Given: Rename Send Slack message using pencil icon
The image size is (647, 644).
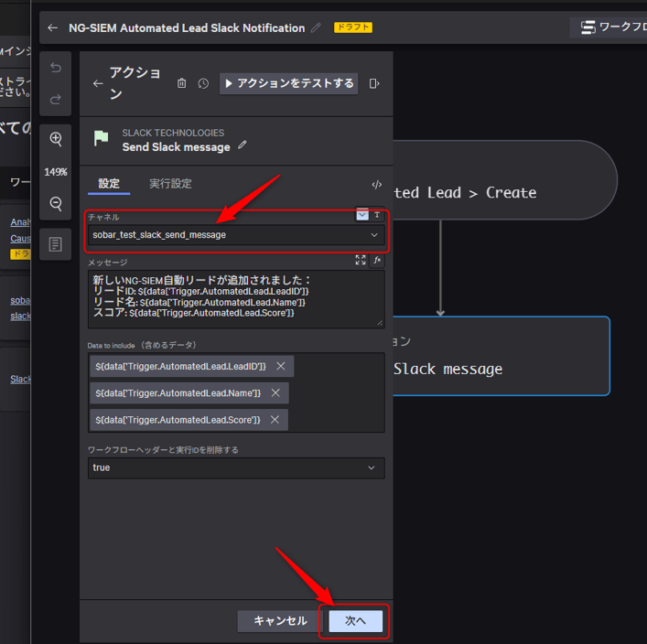Looking at the screenshot, I should click(243, 145).
